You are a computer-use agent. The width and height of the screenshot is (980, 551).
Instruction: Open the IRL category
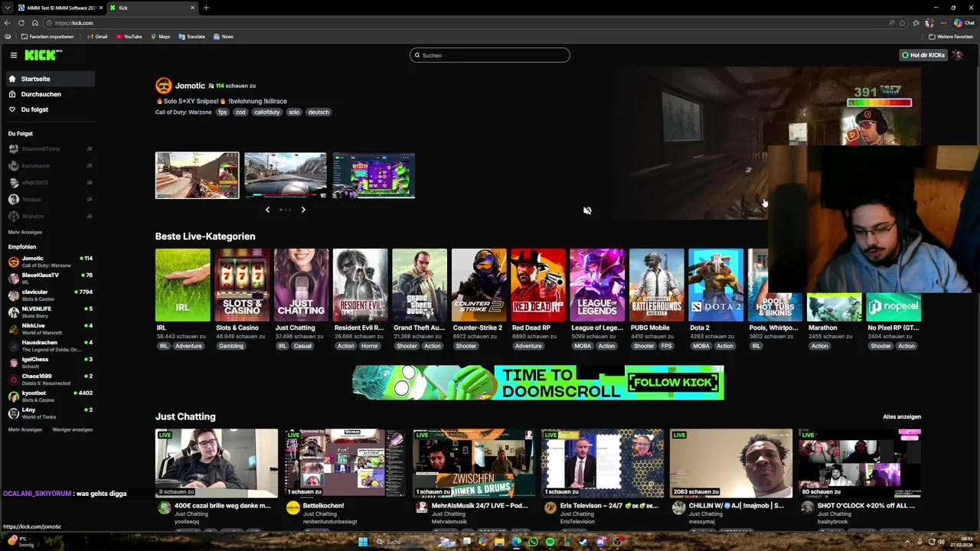tap(182, 285)
